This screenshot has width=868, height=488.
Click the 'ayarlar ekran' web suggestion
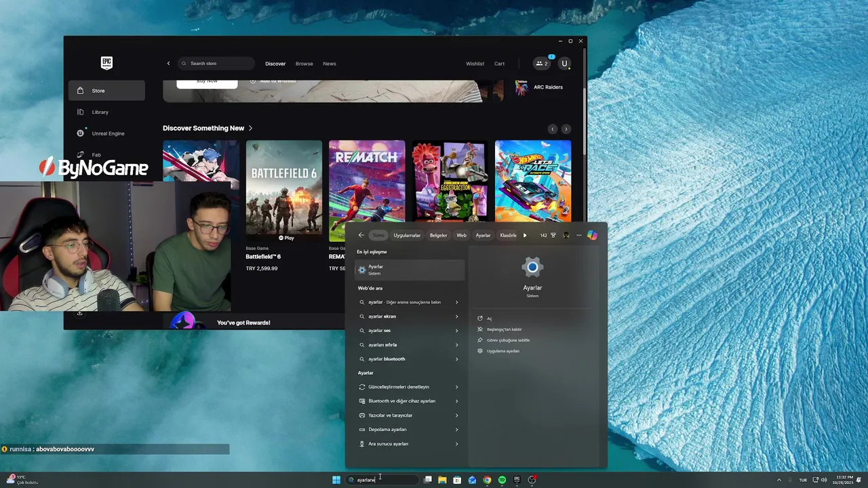point(382,317)
